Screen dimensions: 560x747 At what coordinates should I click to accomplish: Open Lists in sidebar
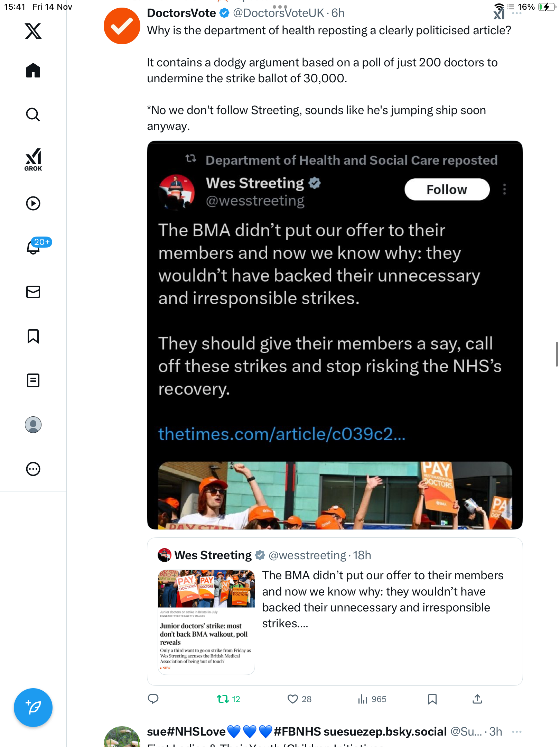(33, 380)
